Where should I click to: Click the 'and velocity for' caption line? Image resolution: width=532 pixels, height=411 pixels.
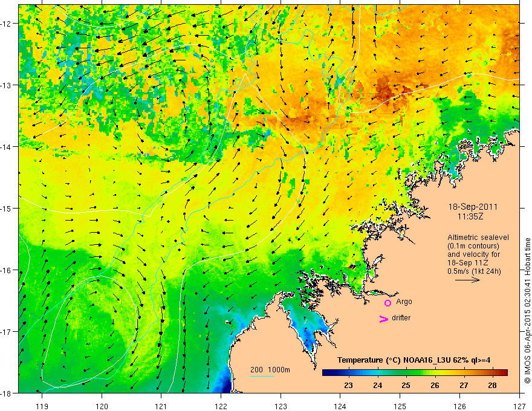473,254
